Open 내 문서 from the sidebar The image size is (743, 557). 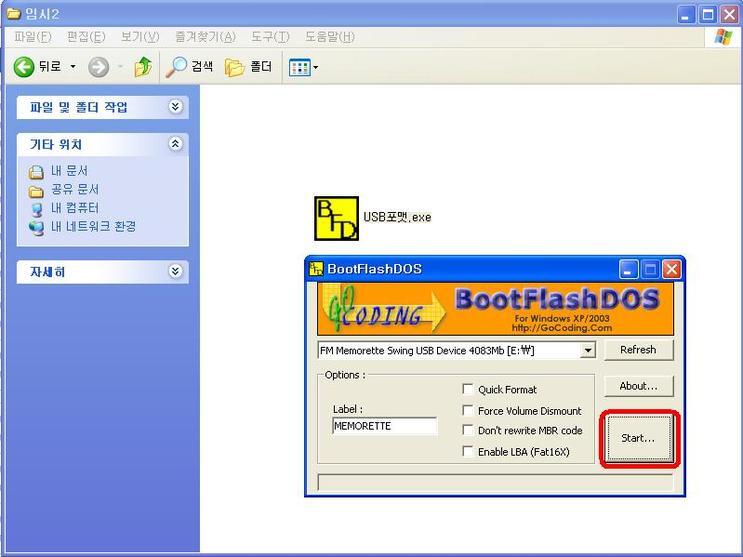click(x=69, y=171)
